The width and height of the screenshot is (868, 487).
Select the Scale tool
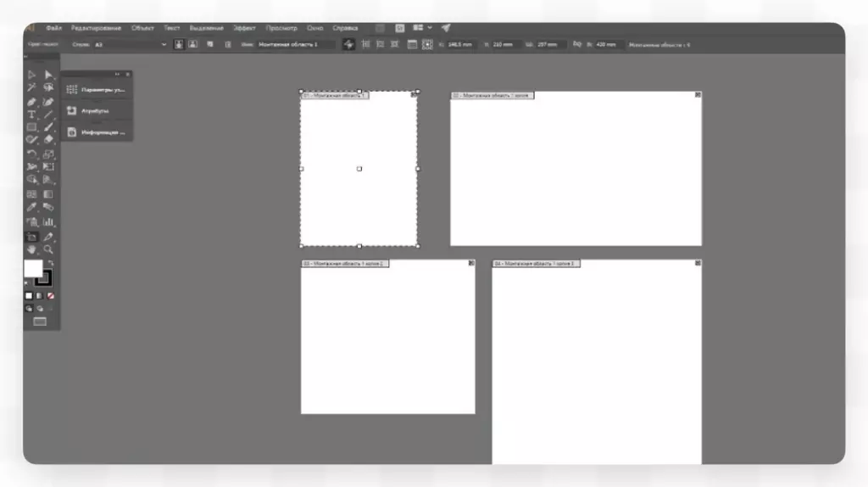(48, 154)
